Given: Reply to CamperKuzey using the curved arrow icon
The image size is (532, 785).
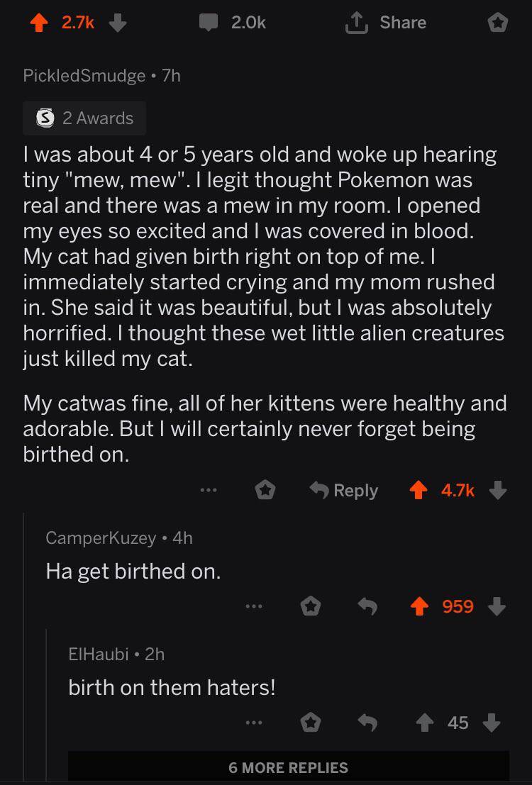Looking at the screenshot, I should 368,606.
